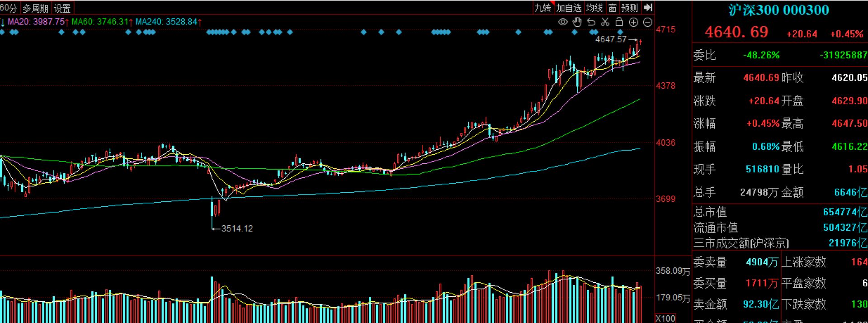Image resolution: width=868 pixels, height=323 pixels.
Task: Open the 60分 period selector
Action: (x=9, y=8)
